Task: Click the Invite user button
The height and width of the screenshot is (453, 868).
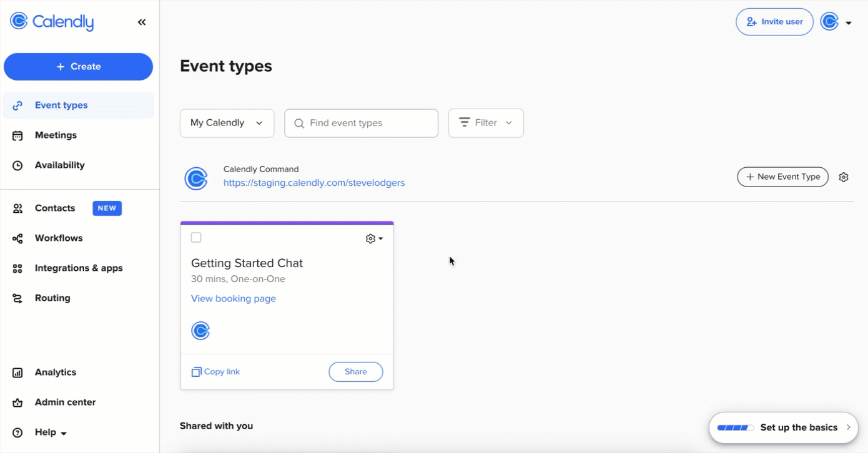Action: point(774,21)
